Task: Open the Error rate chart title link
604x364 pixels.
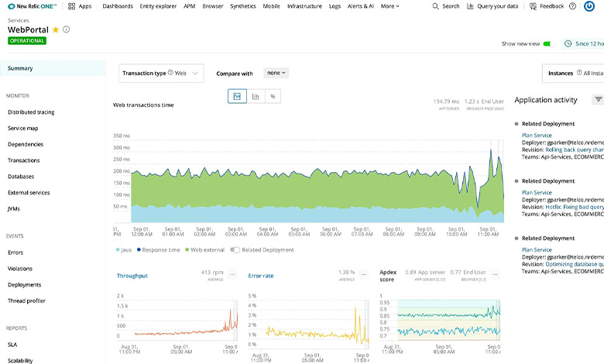Action: pyautogui.click(x=261, y=276)
